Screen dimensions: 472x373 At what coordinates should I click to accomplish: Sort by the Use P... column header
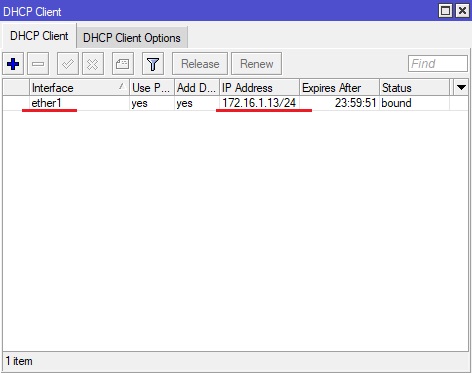click(152, 88)
